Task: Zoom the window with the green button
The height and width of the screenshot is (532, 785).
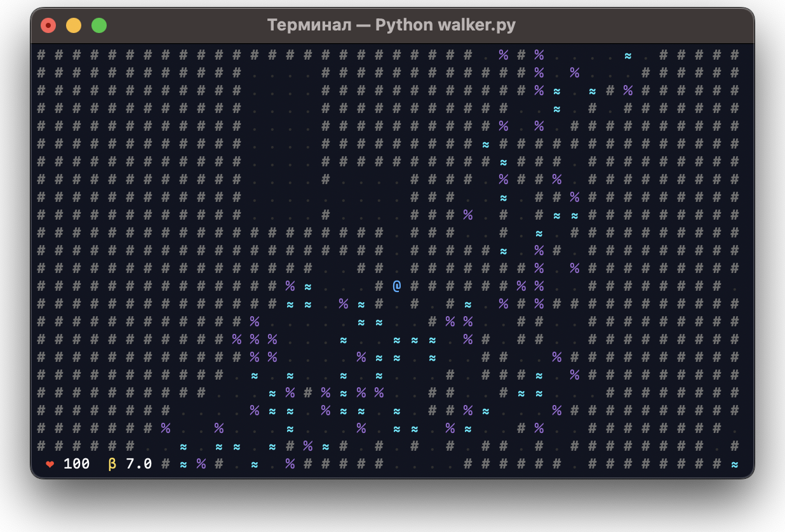Action: (99, 25)
